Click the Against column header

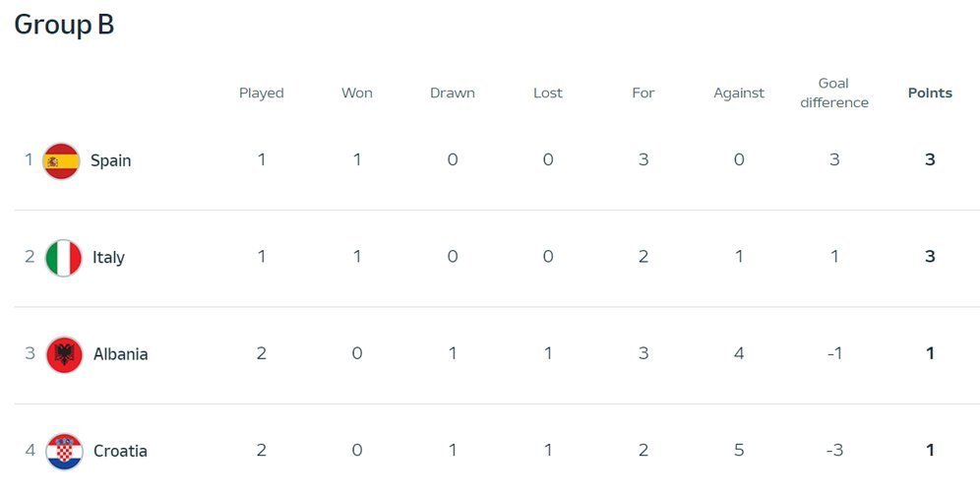tap(739, 93)
